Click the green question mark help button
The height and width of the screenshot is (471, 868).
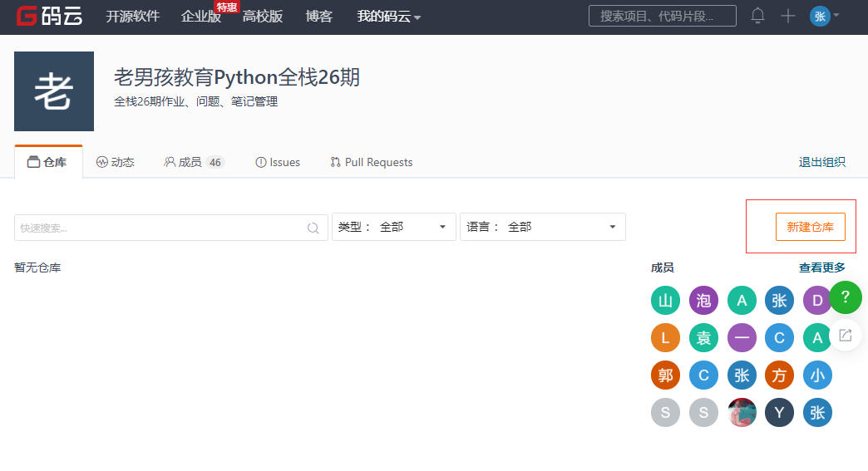pos(846,297)
